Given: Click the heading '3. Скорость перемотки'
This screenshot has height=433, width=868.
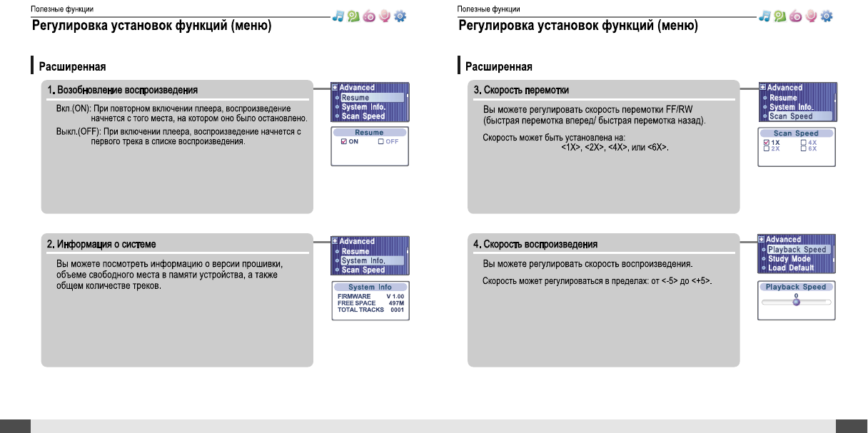Looking at the screenshot, I should 522,90.
